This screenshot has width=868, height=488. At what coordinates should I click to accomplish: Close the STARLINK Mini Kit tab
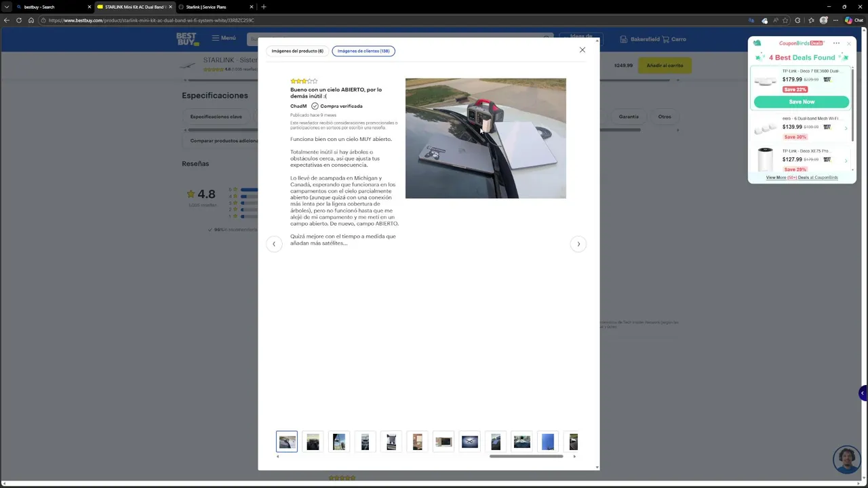pos(170,7)
